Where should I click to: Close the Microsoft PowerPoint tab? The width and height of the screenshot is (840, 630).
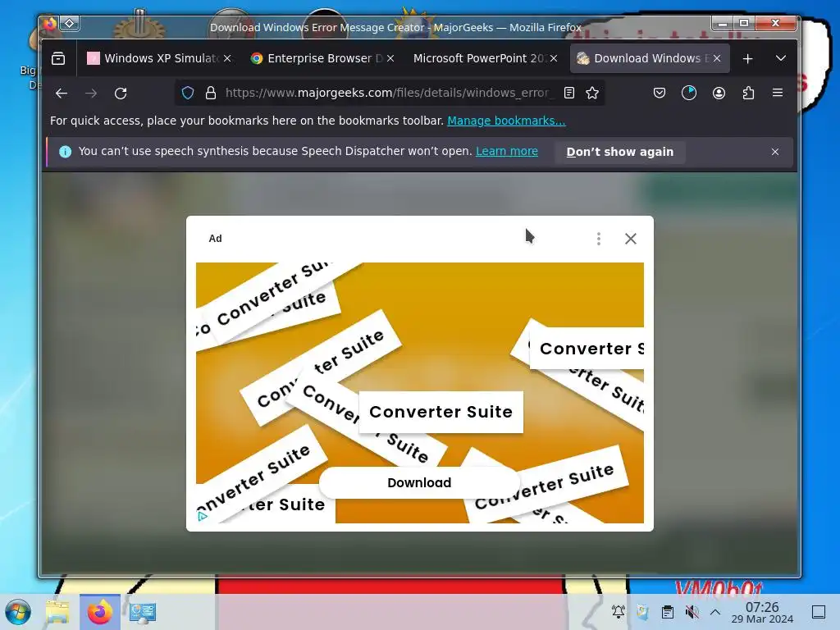point(554,58)
